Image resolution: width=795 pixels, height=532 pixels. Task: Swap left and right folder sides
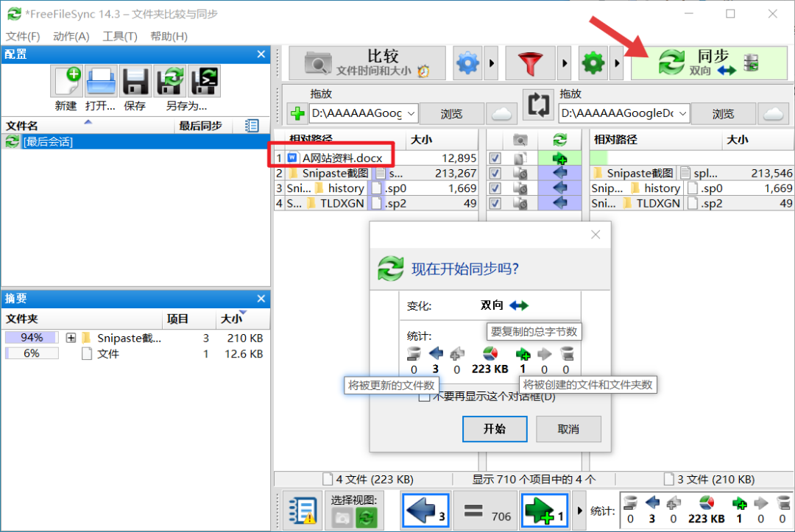click(538, 105)
